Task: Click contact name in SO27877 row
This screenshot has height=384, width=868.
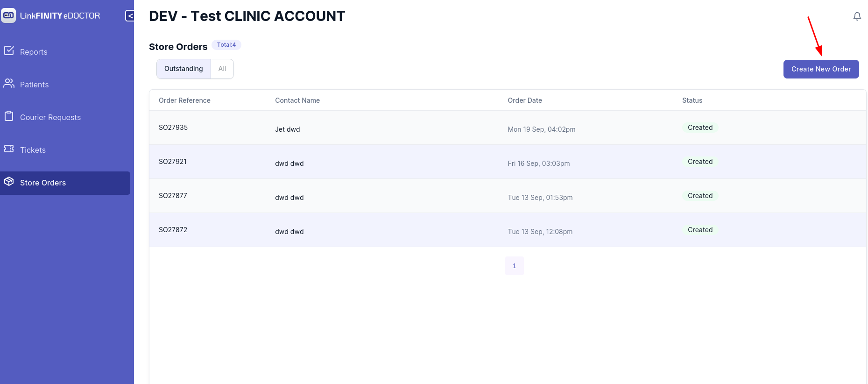Action: pyautogui.click(x=289, y=198)
